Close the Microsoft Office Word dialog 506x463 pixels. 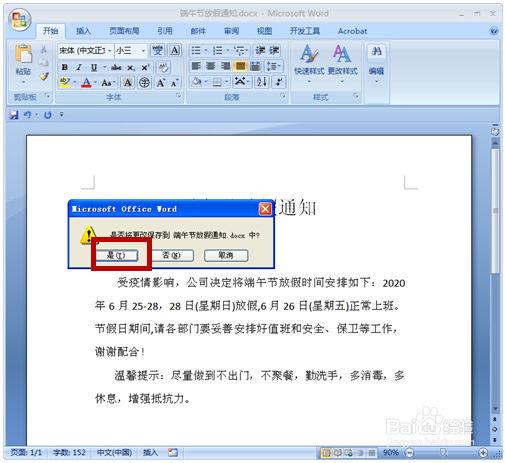point(265,209)
